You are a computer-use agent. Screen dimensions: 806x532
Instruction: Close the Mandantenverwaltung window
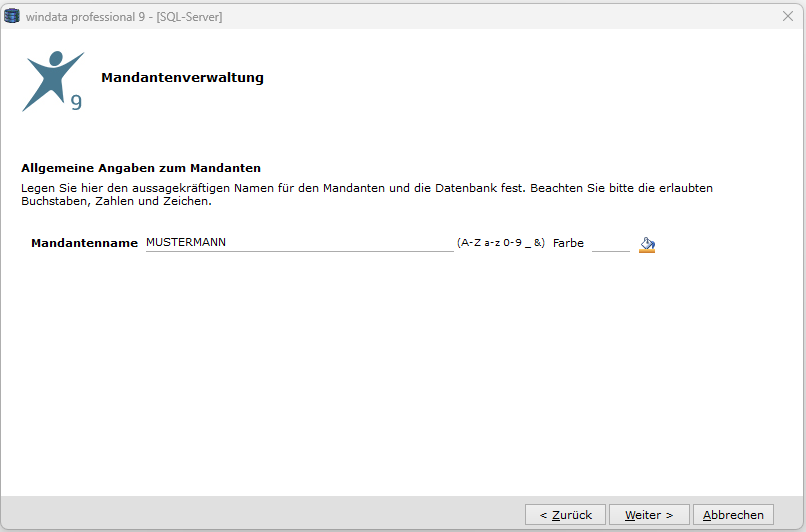(787, 16)
